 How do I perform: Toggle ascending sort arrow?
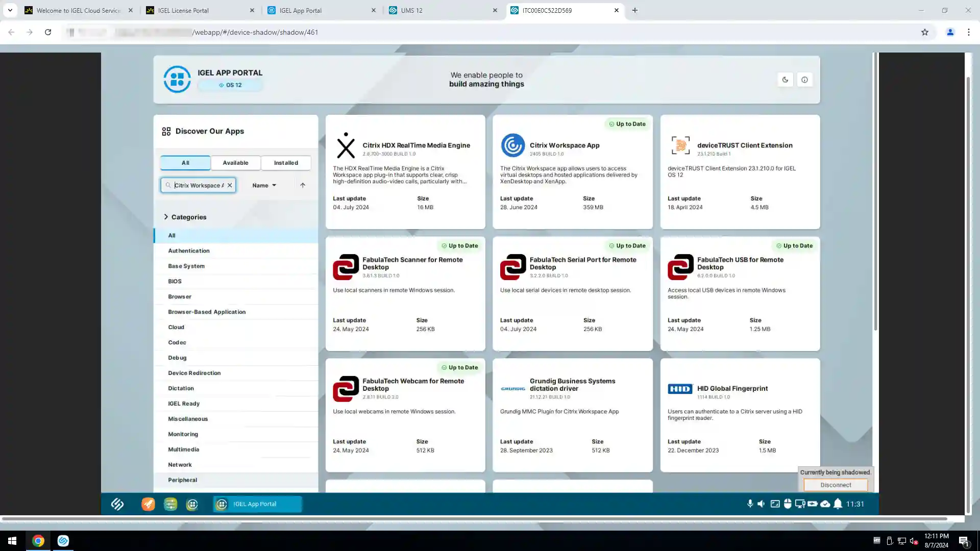[303, 185]
